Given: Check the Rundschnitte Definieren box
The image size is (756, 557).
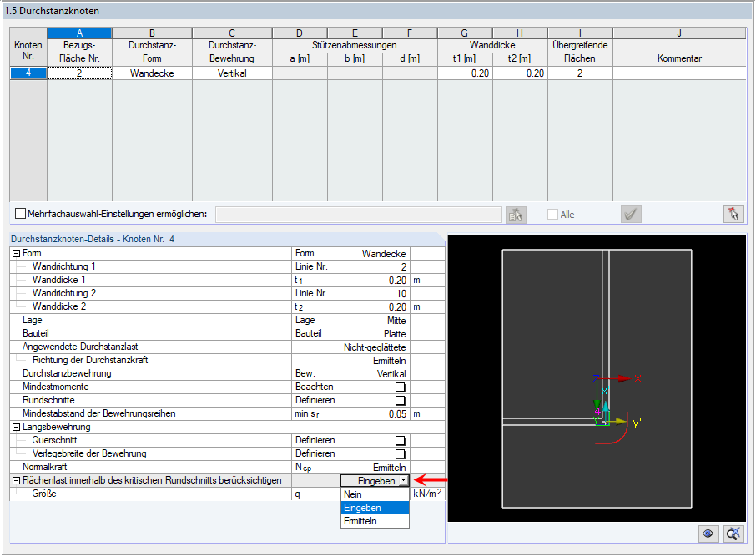Looking at the screenshot, I should tap(401, 401).
